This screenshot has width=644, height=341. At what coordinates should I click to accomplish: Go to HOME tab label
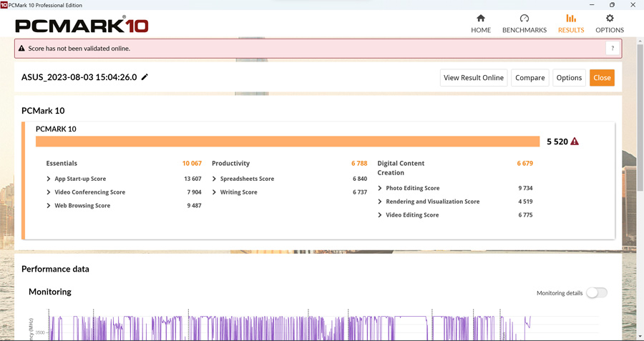(481, 30)
